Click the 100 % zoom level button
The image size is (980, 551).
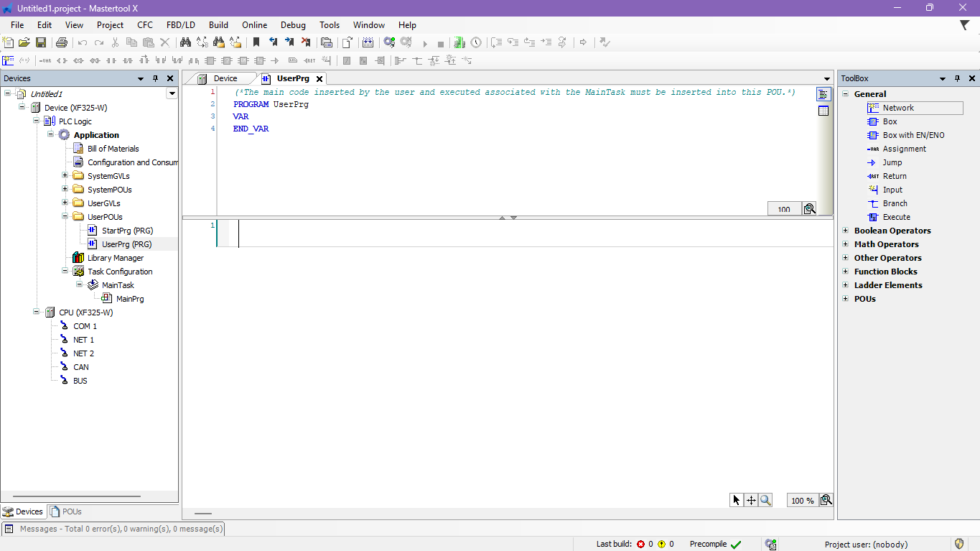click(802, 501)
